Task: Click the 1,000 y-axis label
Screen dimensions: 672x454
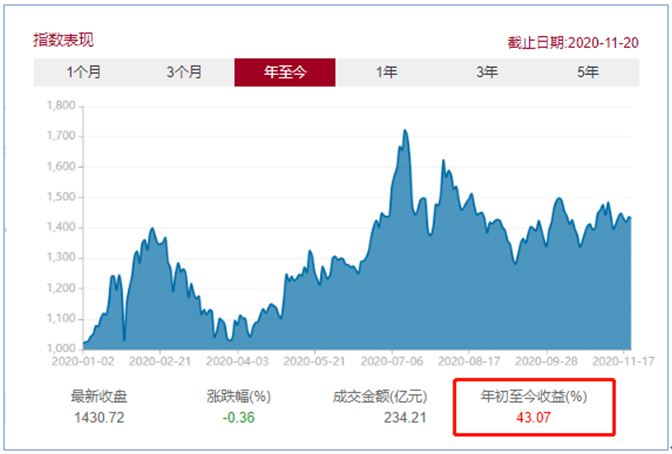Action: (x=61, y=348)
